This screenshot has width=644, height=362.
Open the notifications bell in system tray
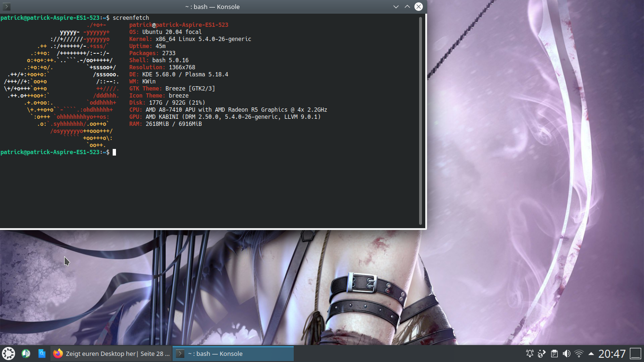coord(530,354)
